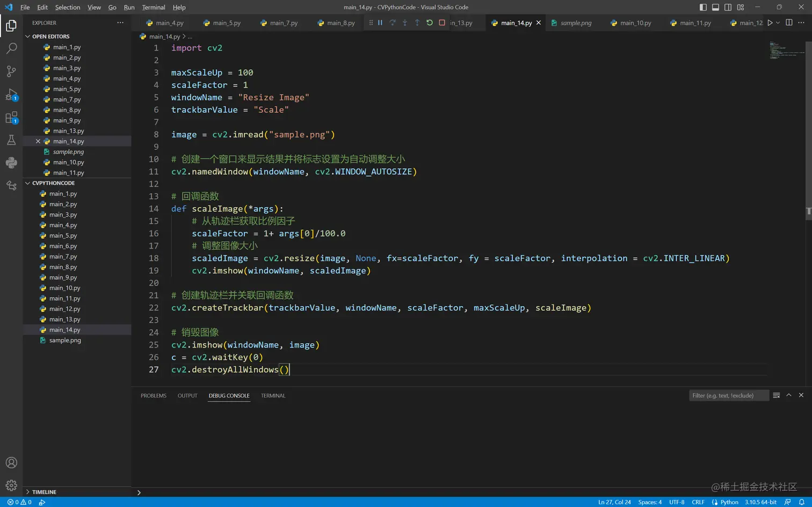Screen dimensions: 812x507
Task: Toggle the secondary side bar layout button
Action: coord(728,7)
